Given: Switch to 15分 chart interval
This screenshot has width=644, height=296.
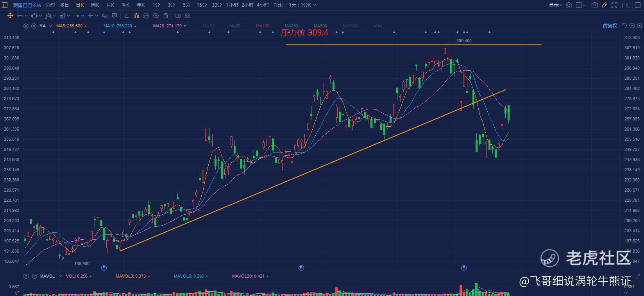Looking at the screenshot, I should (x=202, y=5).
